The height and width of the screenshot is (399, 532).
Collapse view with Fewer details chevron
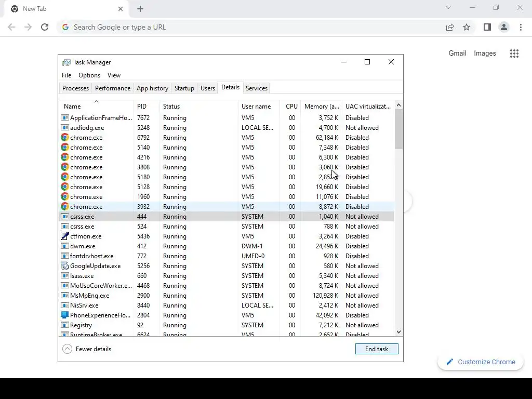[67, 349]
